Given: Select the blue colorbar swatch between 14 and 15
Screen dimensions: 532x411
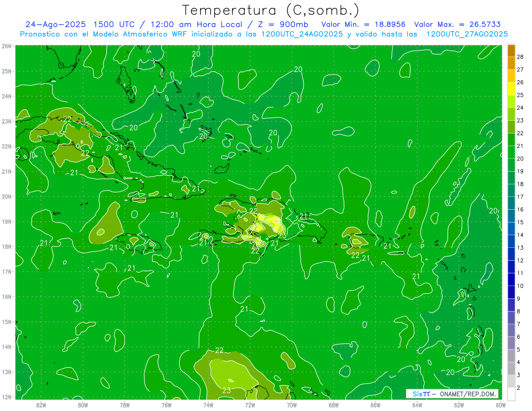Looking at the screenshot, I should click(x=511, y=229).
